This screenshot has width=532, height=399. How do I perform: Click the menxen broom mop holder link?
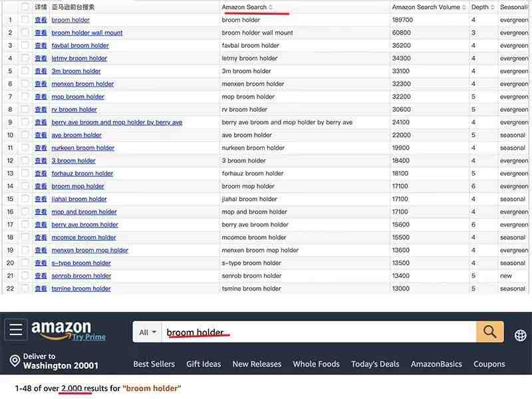point(90,251)
